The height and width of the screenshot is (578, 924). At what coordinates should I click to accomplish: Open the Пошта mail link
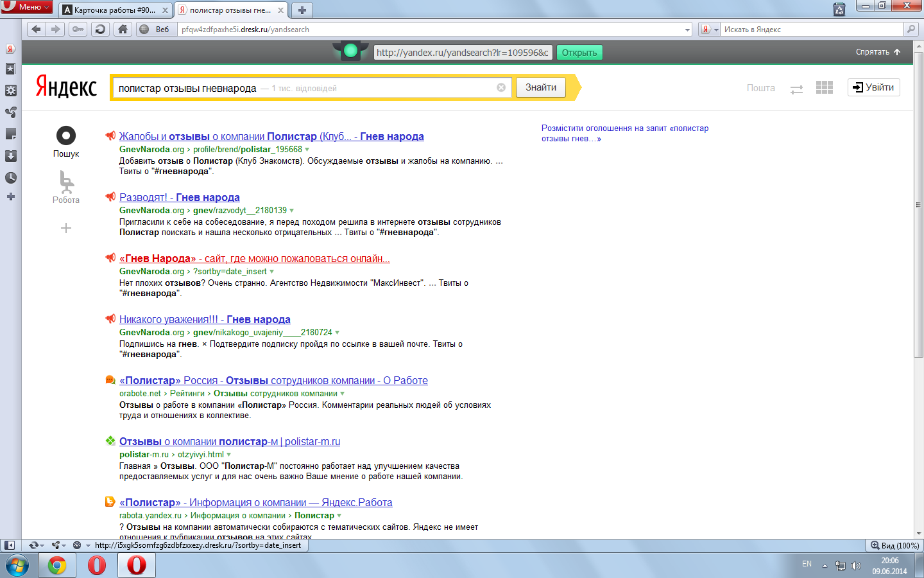(760, 88)
